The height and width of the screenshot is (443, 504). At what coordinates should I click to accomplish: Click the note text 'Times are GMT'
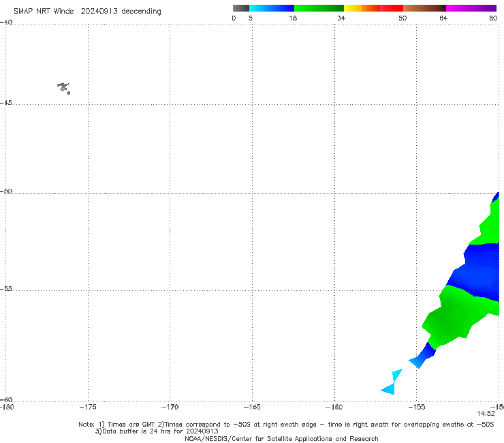point(133,425)
